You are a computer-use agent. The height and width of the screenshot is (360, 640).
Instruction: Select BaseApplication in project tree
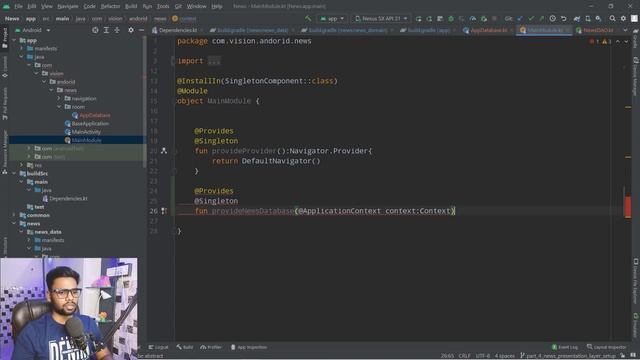pos(87,124)
